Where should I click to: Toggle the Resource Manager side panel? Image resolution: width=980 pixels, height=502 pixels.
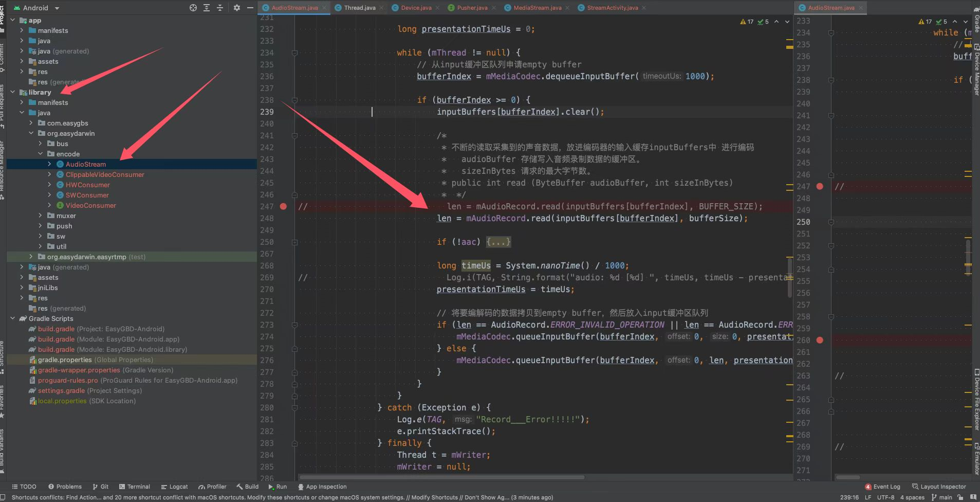[x=3, y=170]
